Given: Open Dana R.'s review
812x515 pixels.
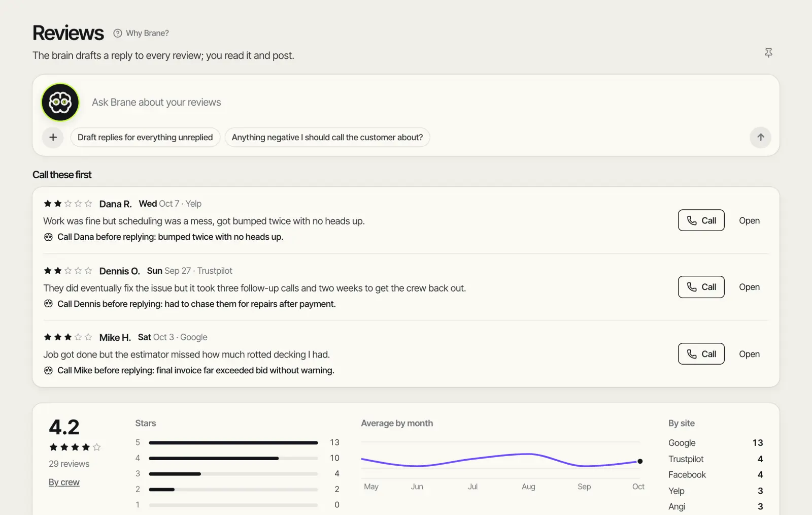Looking at the screenshot, I should (749, 220).
